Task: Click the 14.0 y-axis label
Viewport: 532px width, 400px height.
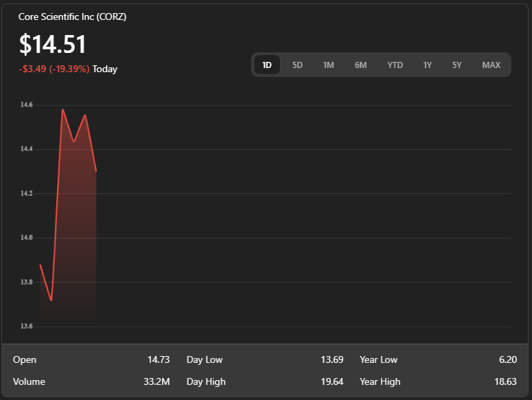Action: click(27, 238)
